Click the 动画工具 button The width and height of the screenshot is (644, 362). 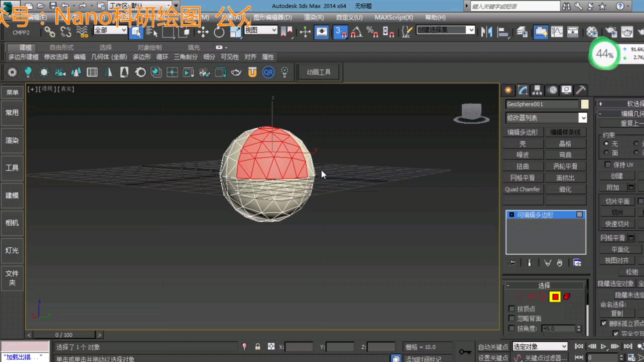pos(318,72)
